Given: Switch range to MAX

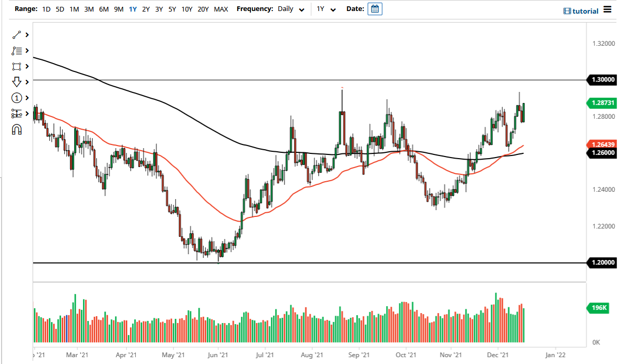Looking at the screenshot, I should pyautogui.click(x=220, y=9).
